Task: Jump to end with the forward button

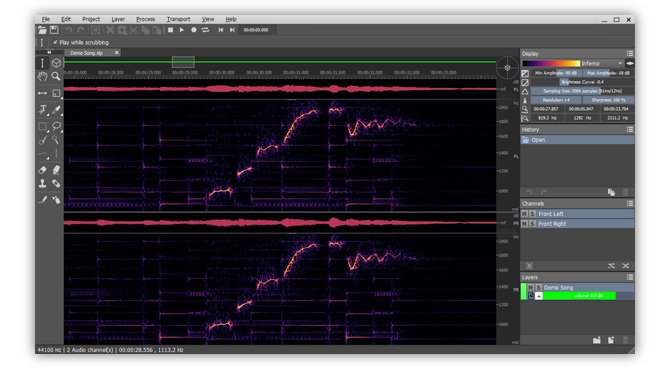Action: pos(232,30)
